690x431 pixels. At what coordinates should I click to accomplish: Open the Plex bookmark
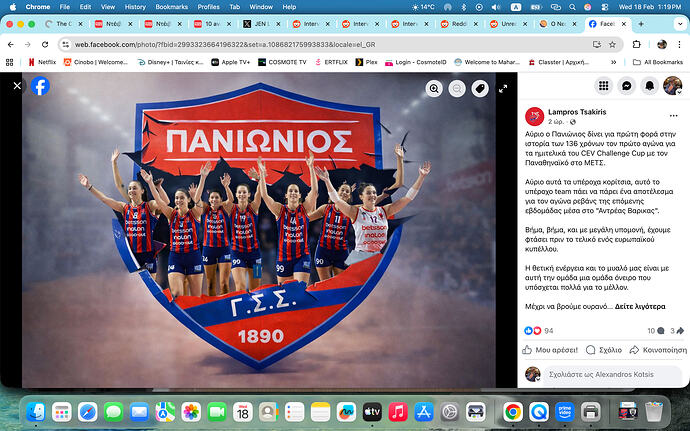coord(366,63)
